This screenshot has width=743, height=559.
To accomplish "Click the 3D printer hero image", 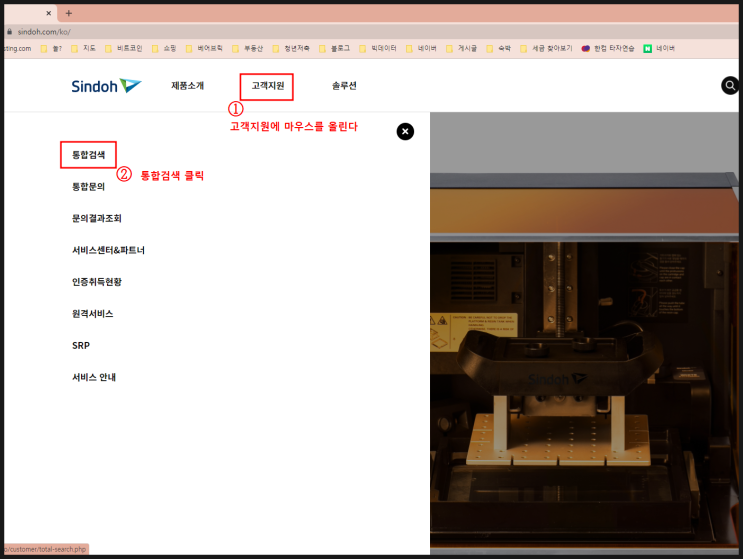I will point(584,333).
